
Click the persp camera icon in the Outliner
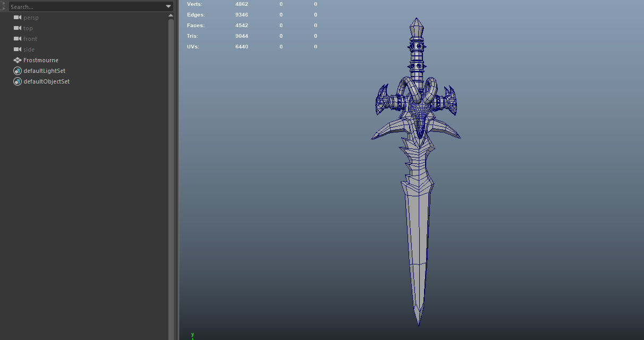coord(17,18)
